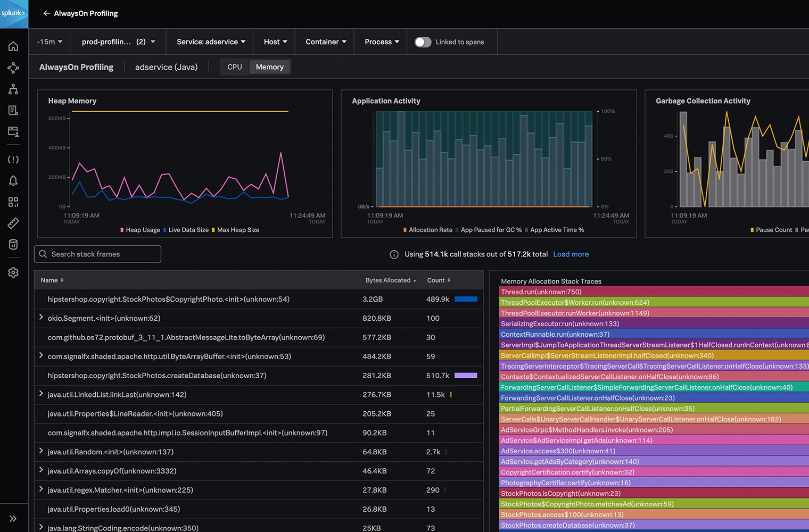Viewport: 809px width, 532px height.
Task: Select the Properties$LineReader.<init> table row
Action: click(x=258, y=413)
